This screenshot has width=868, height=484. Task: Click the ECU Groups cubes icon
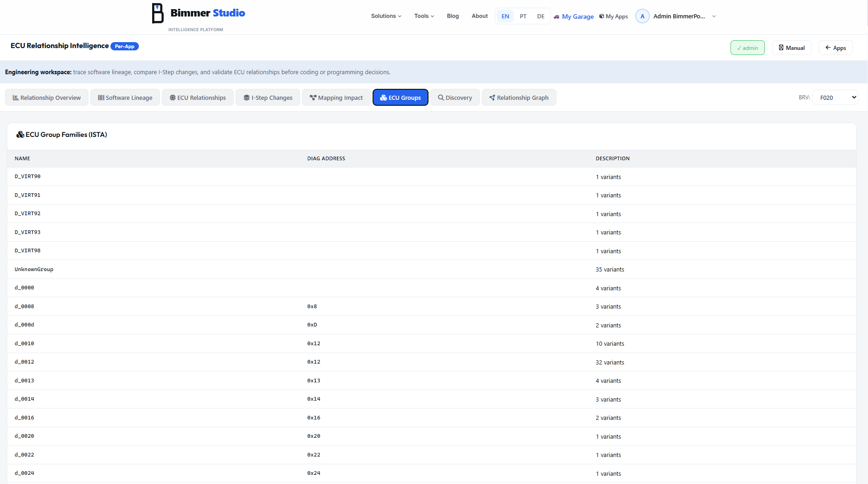coord(384,98)
